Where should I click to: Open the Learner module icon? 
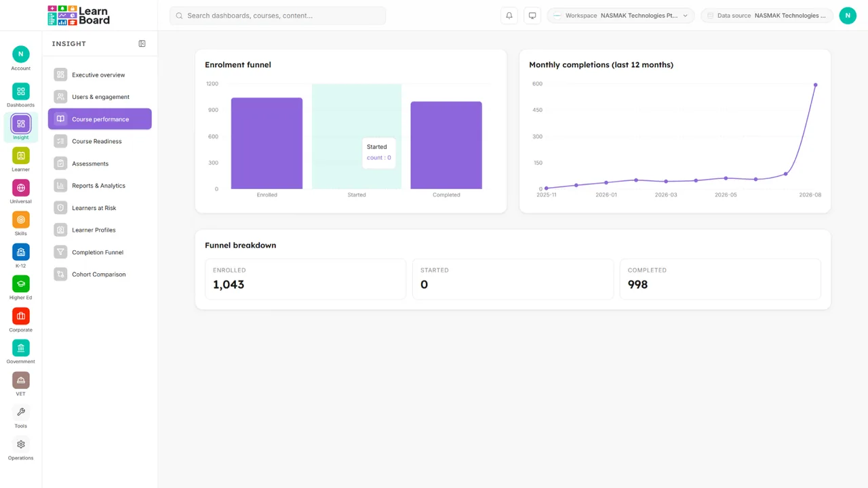[x=20, y=155]
